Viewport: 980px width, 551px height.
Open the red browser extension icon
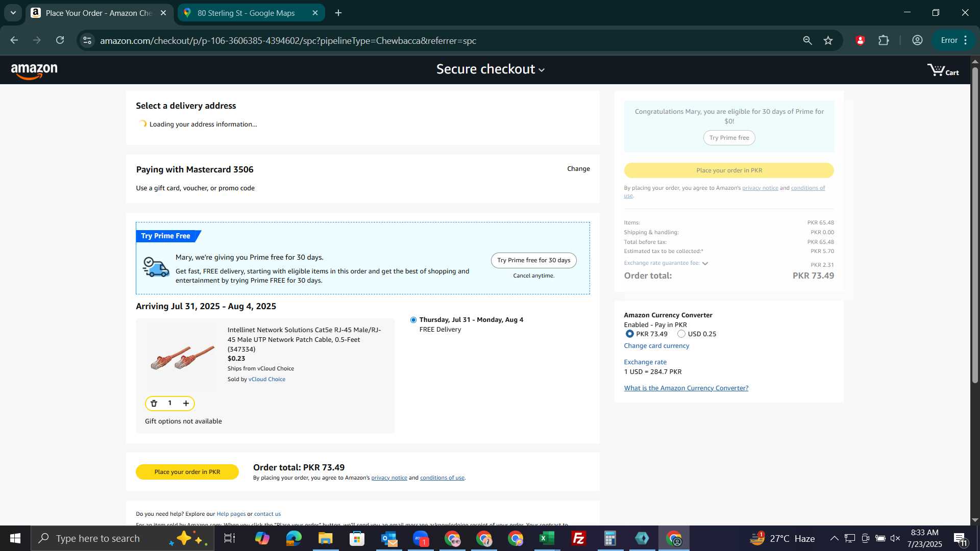pyautogui.click(x=860, y=40)
